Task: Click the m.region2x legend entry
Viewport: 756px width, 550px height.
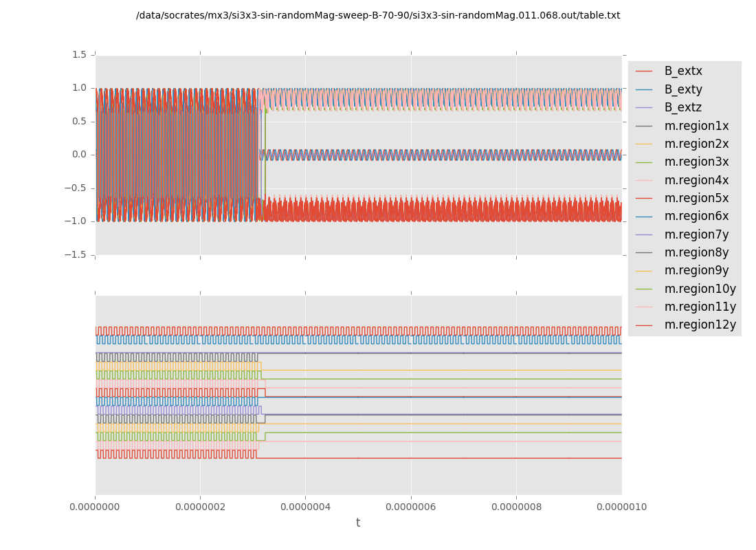Action: point(696,144)
